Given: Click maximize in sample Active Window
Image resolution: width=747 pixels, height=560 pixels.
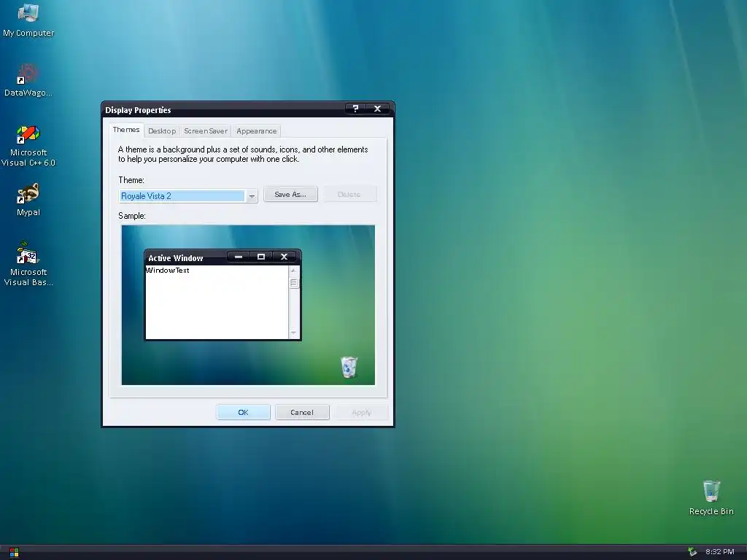Looking at the screenshot, I should tap(261, 257).
